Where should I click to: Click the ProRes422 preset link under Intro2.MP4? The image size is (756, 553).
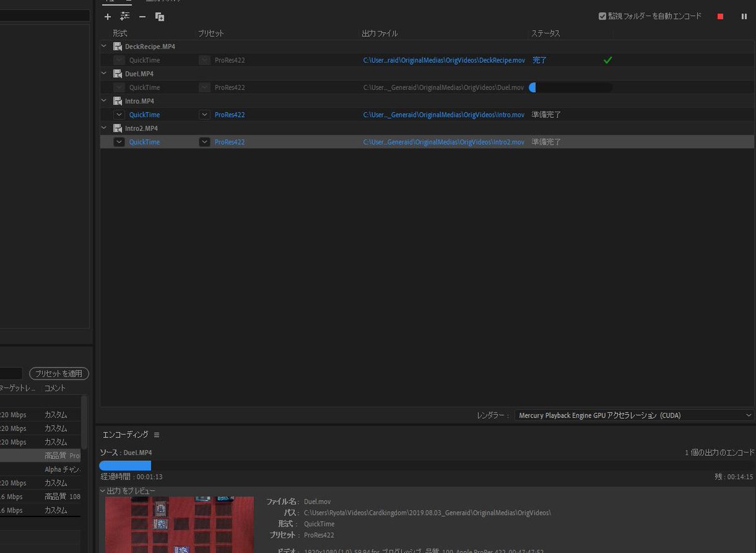[229, 142]
